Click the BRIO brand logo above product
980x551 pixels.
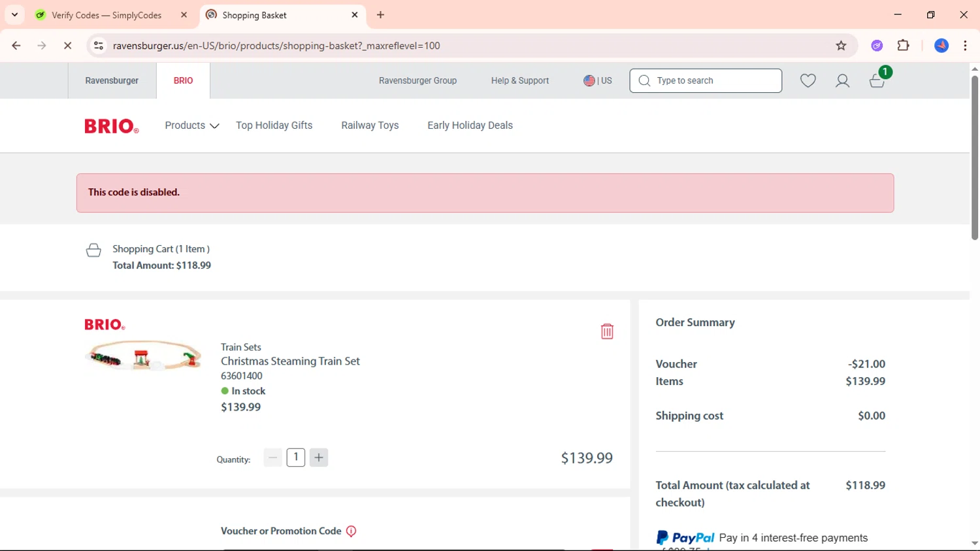pyautogui.click(x=105, y=324)
